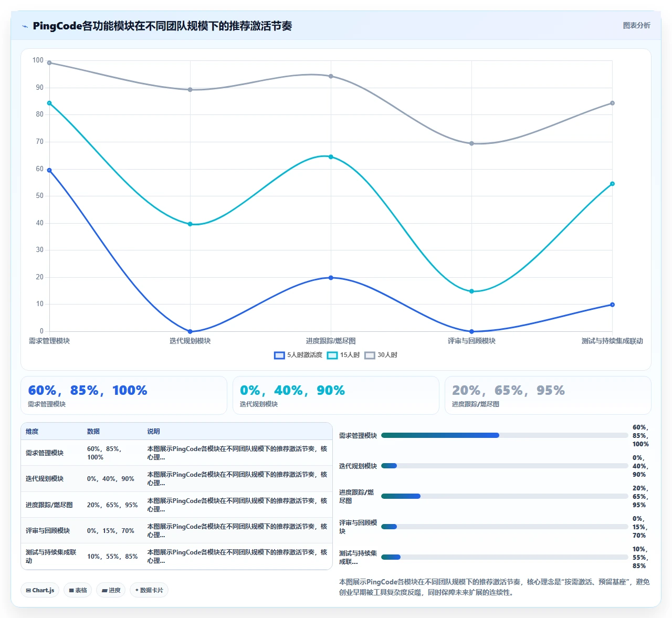
Task: Click the 30人时 data point at 评审与回顾模块
Action: (471, 143)
